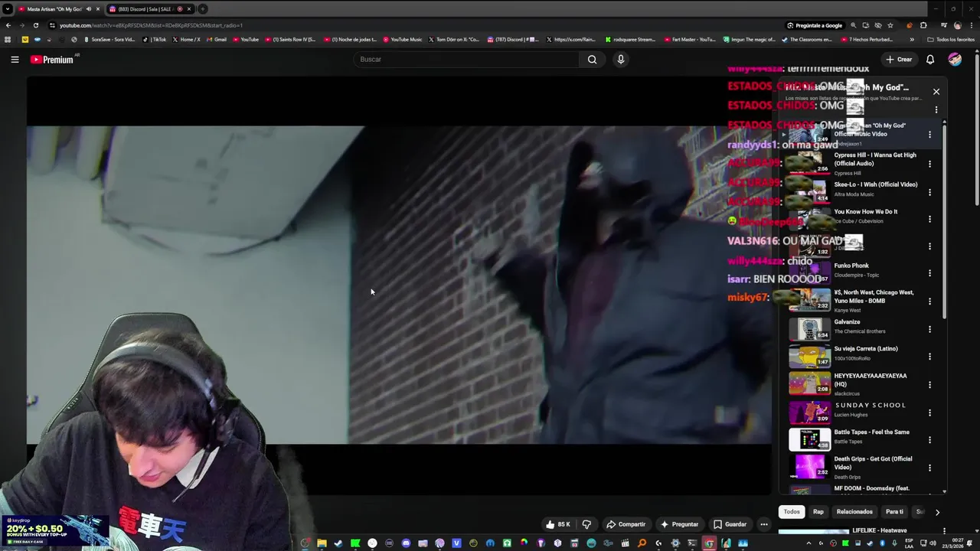Open the TikTok bookmark
980x551 pixels.
tap(155, 39)
